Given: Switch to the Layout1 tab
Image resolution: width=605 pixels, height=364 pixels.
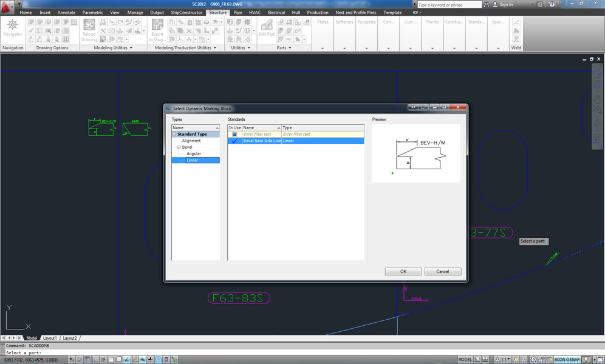Looking at the screenshot, I should point(50,338).
